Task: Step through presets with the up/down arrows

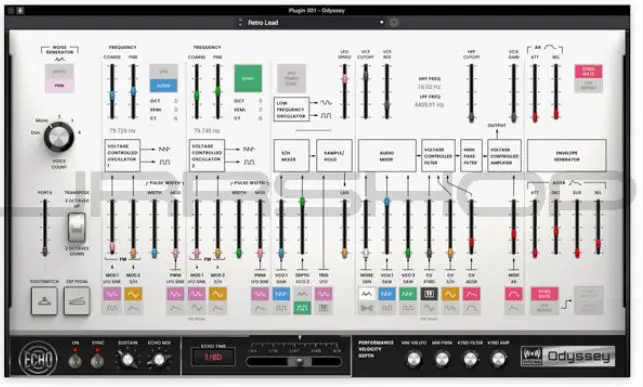Action: pos(240,23)
